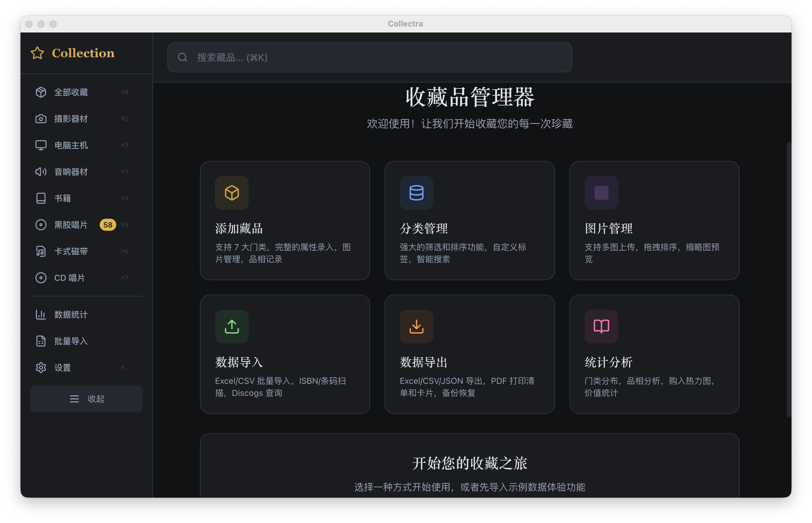Click the green upload icon for 数据导入

[232, 326]
